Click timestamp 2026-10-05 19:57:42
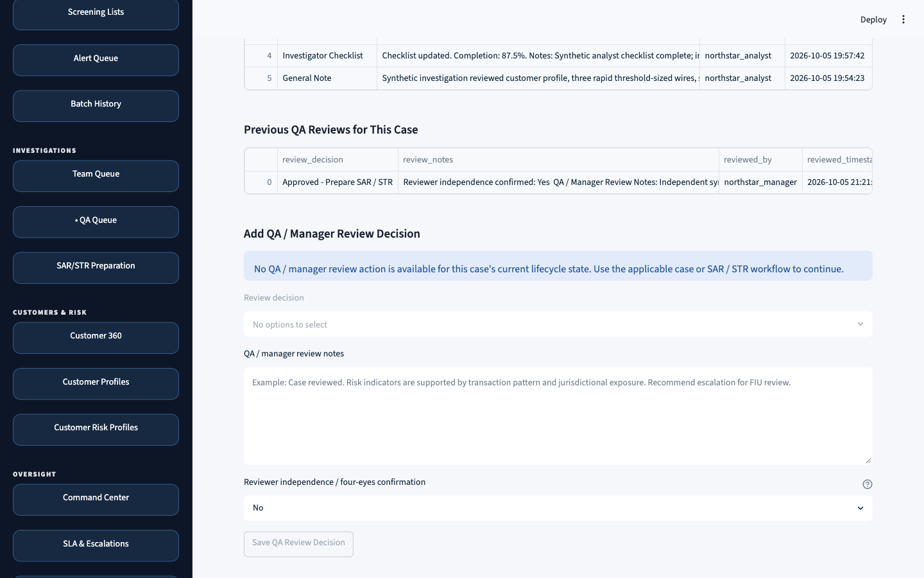 [x=828, y=56]
